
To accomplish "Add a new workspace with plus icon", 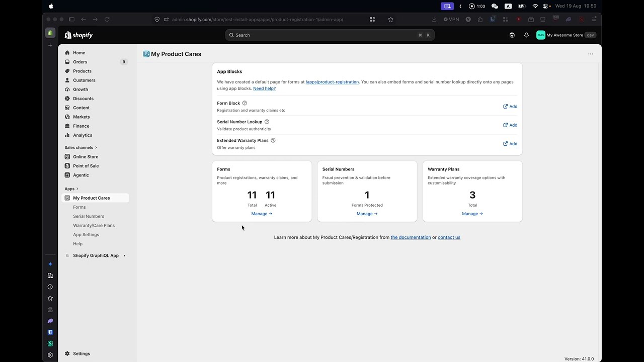I will 50,45.
